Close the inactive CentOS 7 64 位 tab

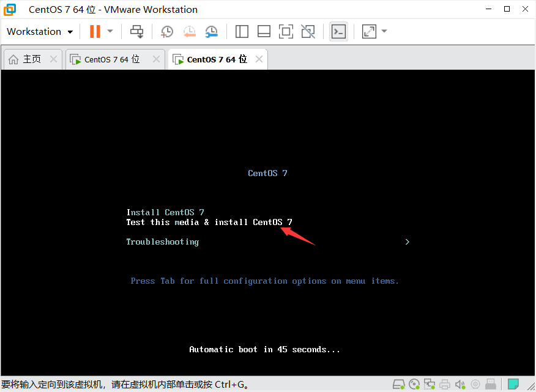(156, 59)
